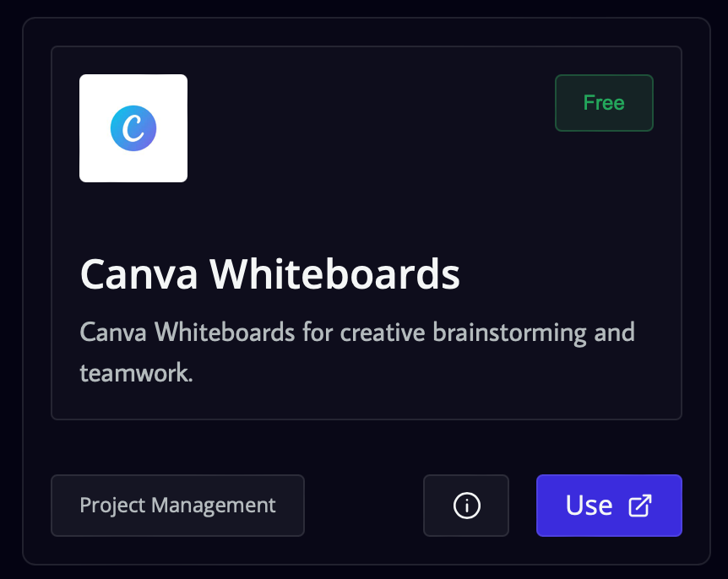
Task: Launch Canva Whiteboards with the Use button
Action: (609, 506)
